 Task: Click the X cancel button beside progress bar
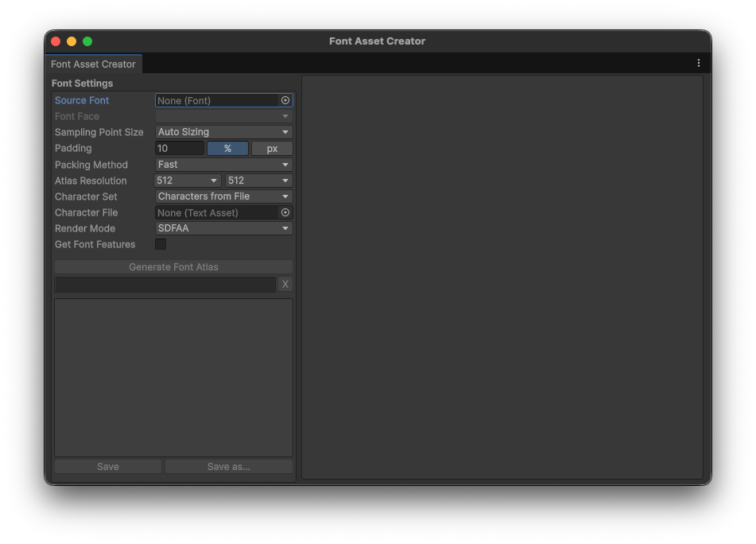[285, 284]
